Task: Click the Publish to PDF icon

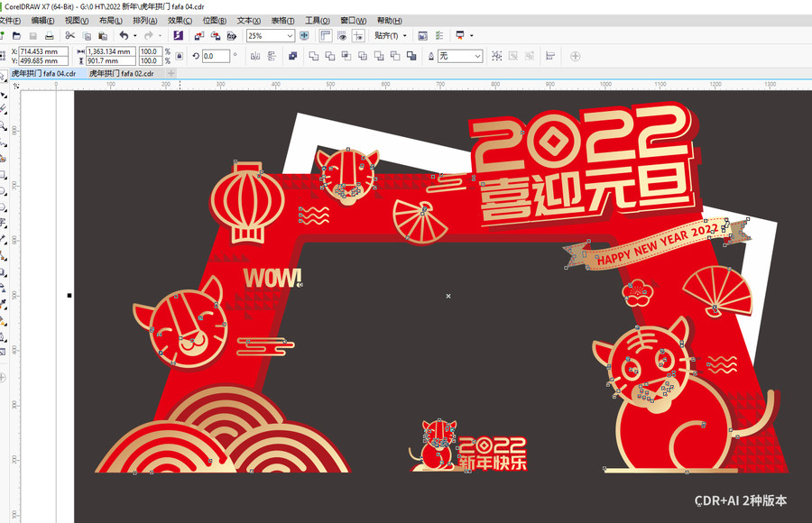Action: pyautogui.click(x=232, y=36)
